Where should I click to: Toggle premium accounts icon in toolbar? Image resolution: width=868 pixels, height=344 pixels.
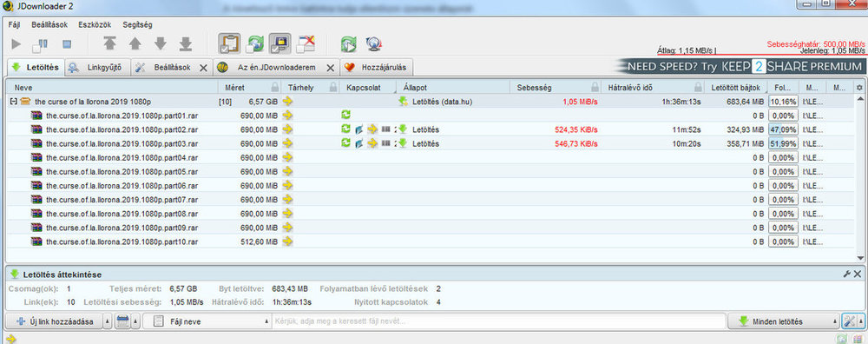pos(280,43)
